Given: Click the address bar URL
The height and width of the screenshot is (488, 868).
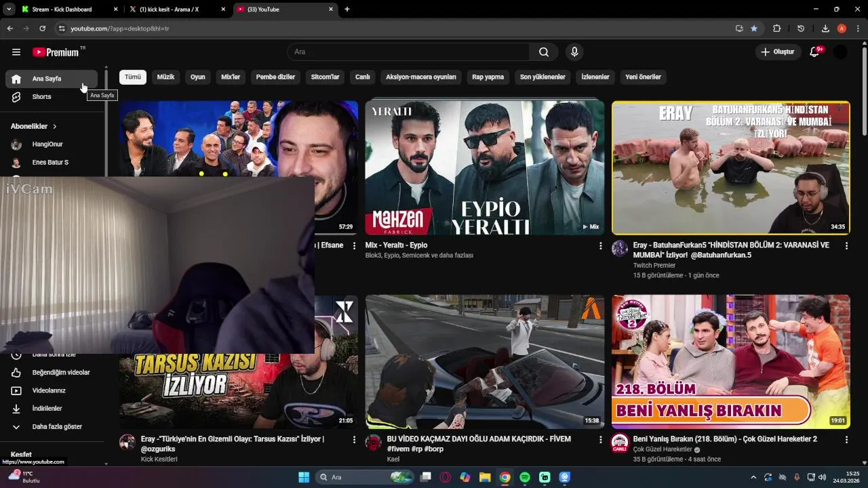Looking at the screenshot, I should pyautogui.click(x=120, y=28).
